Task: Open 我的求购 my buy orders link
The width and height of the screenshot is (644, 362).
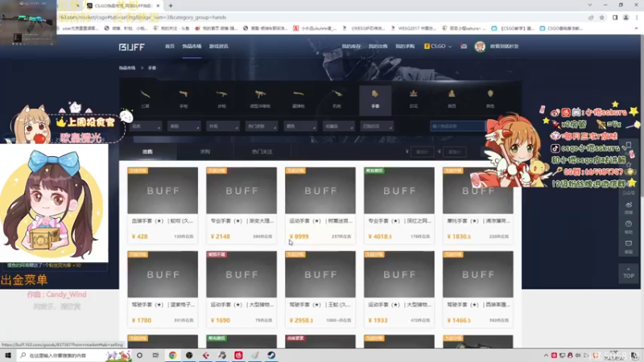Action: click(x=405, y=47)
